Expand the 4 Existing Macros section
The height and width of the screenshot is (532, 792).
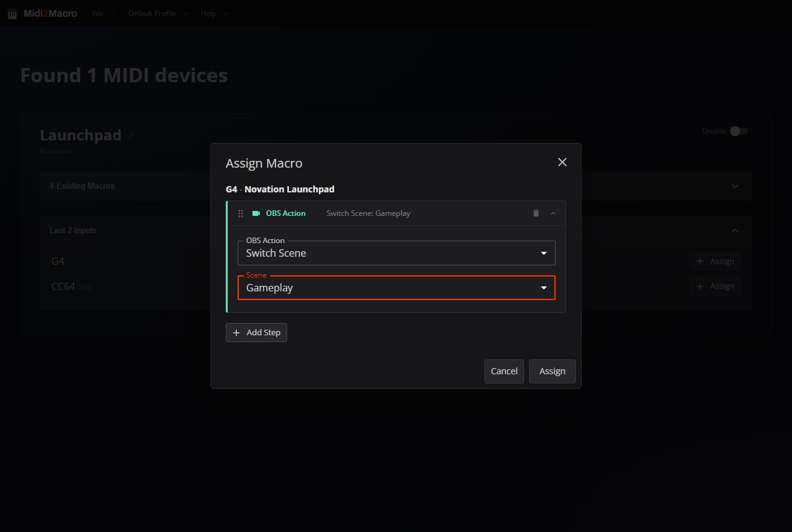pos(396,186)
